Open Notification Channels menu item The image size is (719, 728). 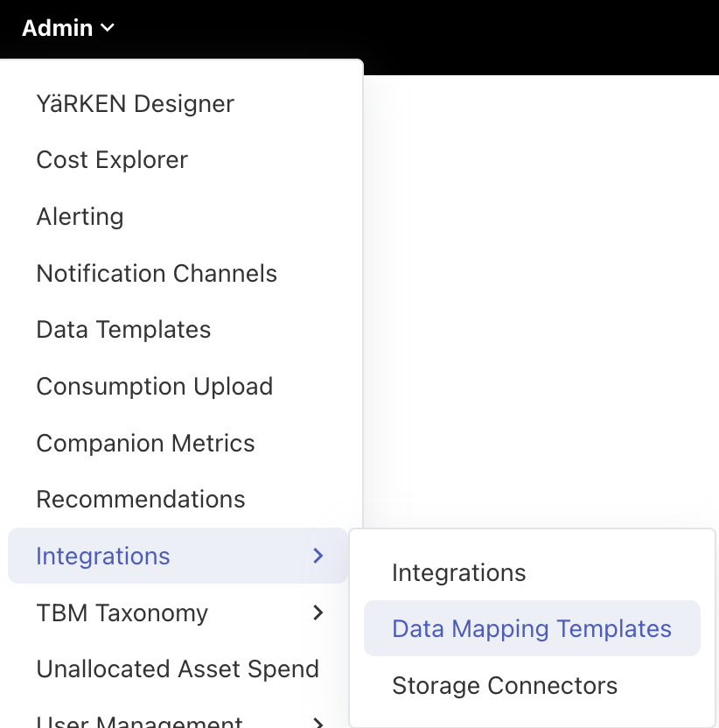tap(157, 274)
